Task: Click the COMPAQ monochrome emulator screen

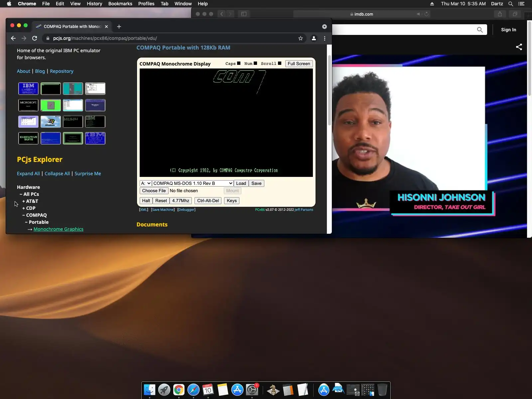Action: [x=226, y=123]
